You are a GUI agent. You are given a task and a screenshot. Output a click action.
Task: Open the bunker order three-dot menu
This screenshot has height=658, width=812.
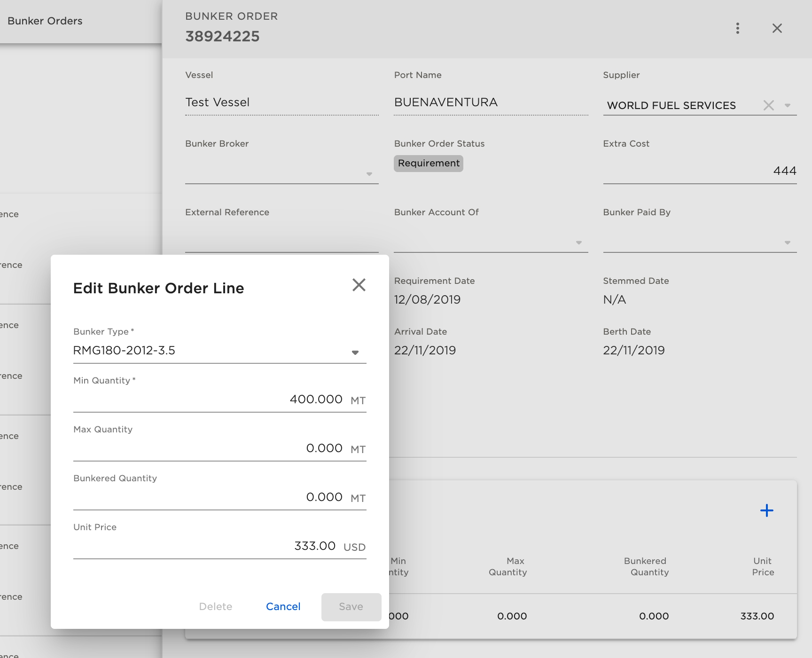pyautogui.click(x=737, y=28)
